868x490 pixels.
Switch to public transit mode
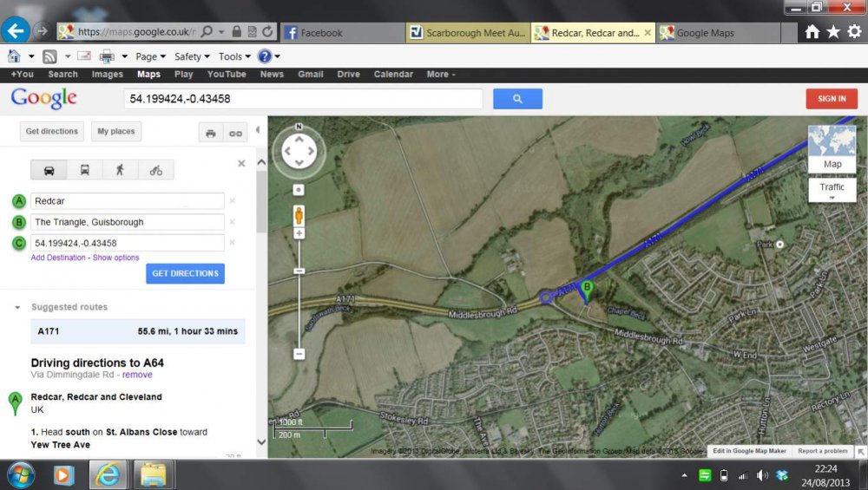click(84, 170)
